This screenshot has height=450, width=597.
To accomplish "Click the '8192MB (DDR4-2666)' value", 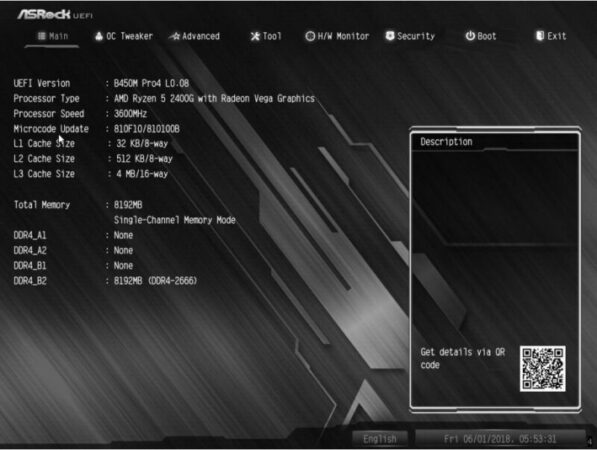I will [155, 281].
